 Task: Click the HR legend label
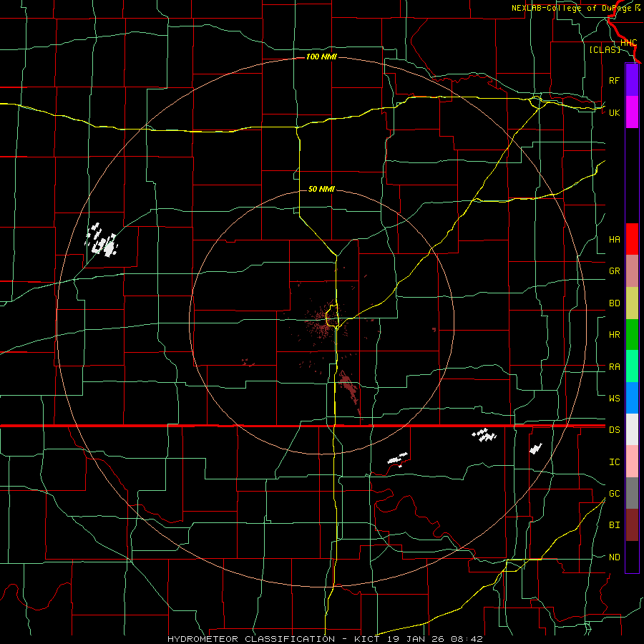(x=614, y=335)
